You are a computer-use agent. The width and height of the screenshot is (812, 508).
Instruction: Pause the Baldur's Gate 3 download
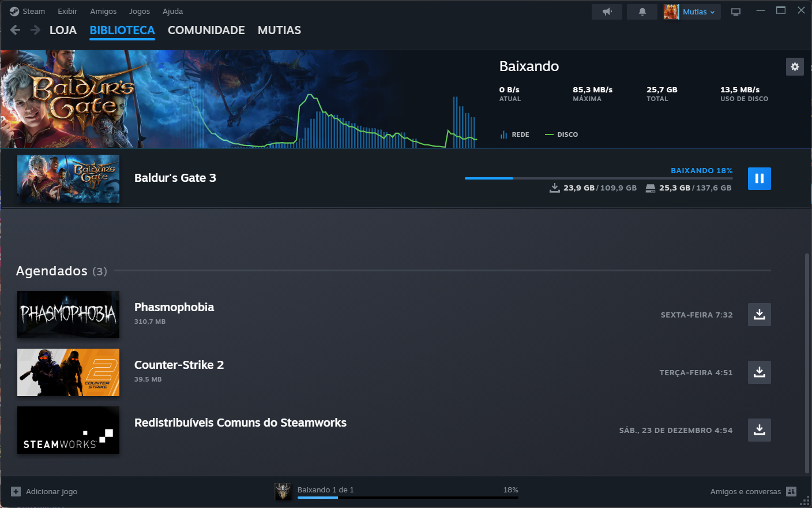(760, 178)
